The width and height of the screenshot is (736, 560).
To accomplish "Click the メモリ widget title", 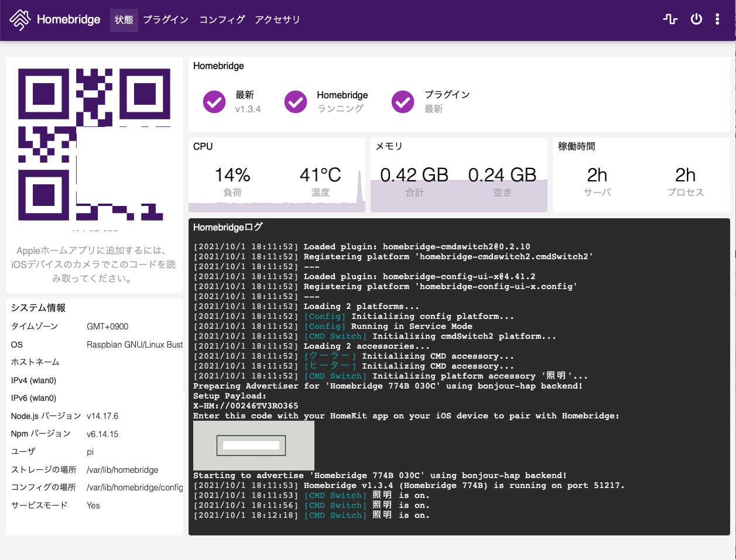I will 389,146.
